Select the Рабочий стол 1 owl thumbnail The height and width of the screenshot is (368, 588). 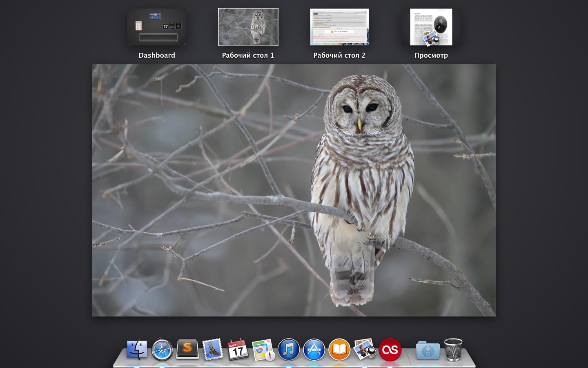click(x=248, y=27)
